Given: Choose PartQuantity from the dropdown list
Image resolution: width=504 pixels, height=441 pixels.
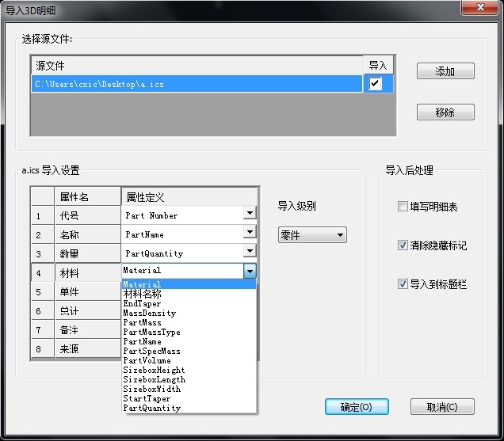Looking at the screenshot, I should (x=189, y=408).
